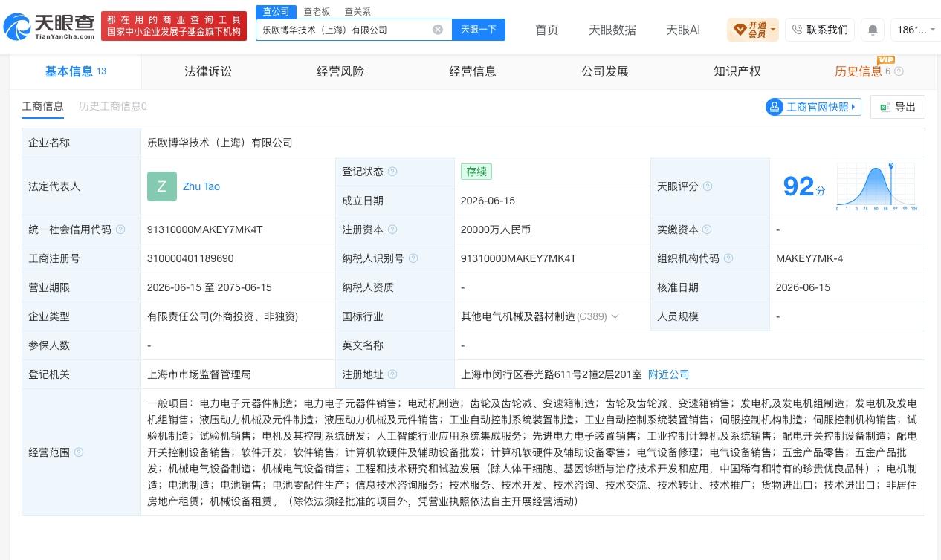Screen dimensions: 941x560
Task: Click the 附近公司 link
Action: pos(669,374)
